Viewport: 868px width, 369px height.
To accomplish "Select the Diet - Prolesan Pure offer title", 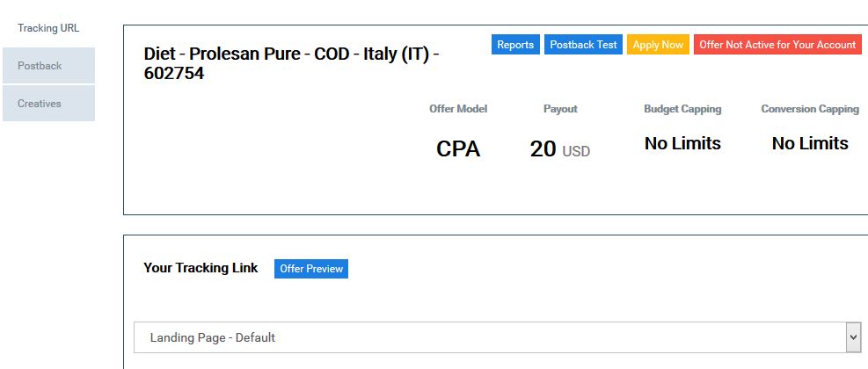I will (x=292, y=63).
